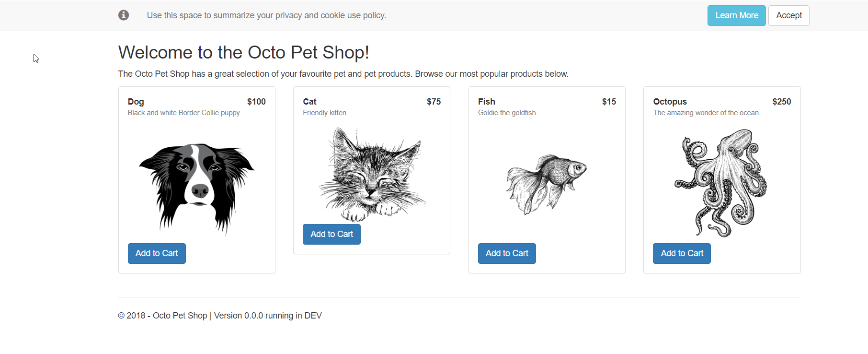
Task: Click the Cat product title
Action: point(309,102)
